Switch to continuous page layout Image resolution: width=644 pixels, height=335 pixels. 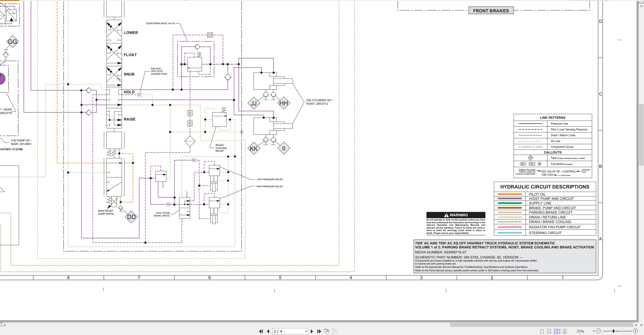click(x=549, y=331)
